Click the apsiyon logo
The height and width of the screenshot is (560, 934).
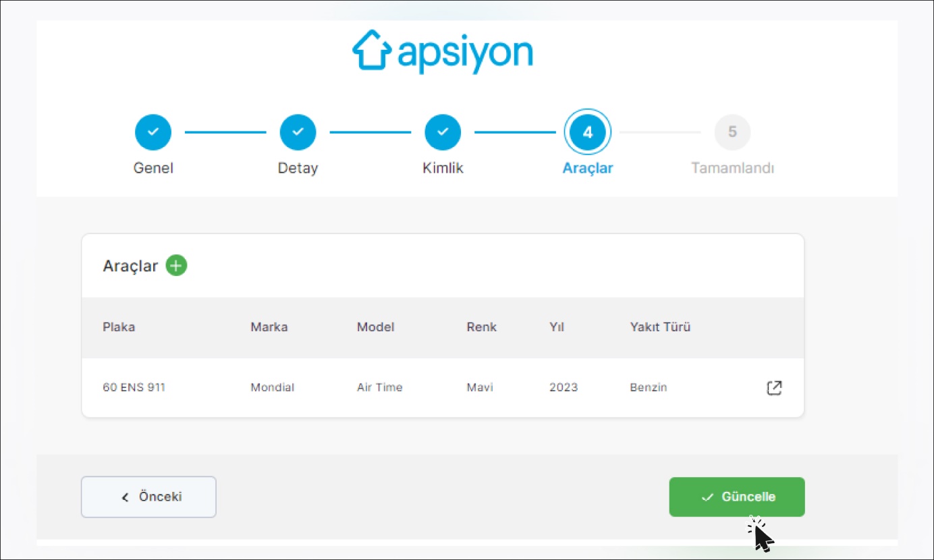coord(443,52)
